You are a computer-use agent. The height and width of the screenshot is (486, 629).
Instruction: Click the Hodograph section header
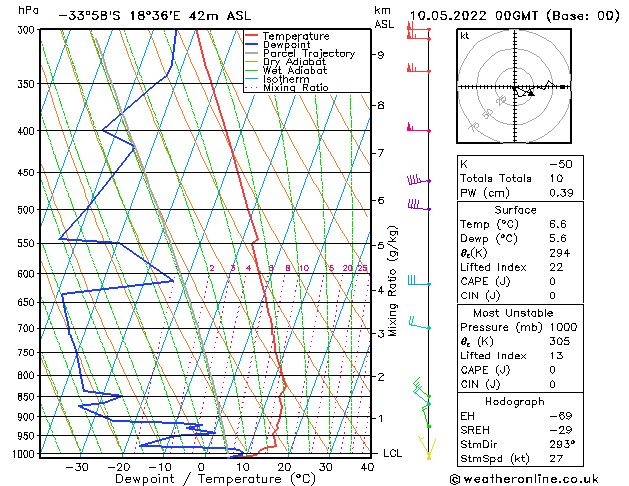click(515, 402)
